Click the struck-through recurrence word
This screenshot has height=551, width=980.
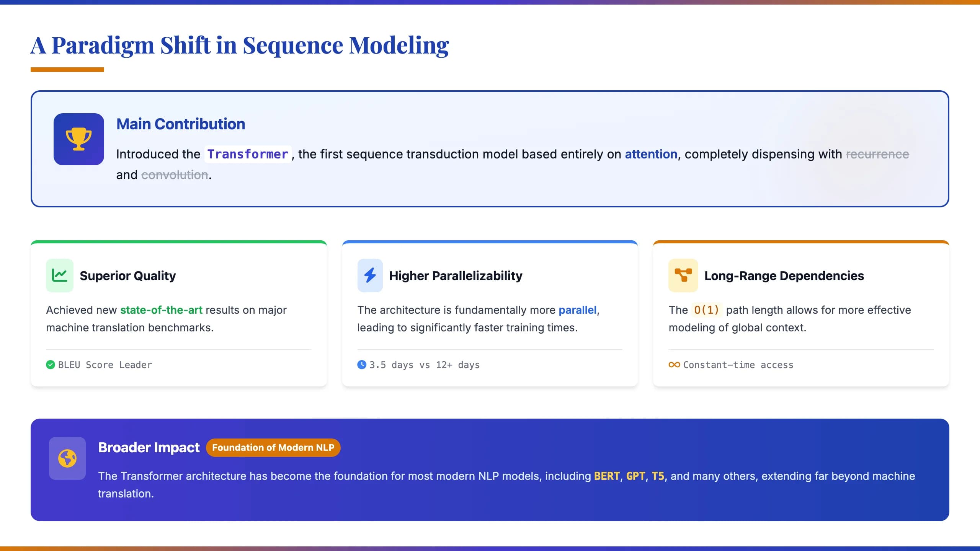click(x=877, y=154)
